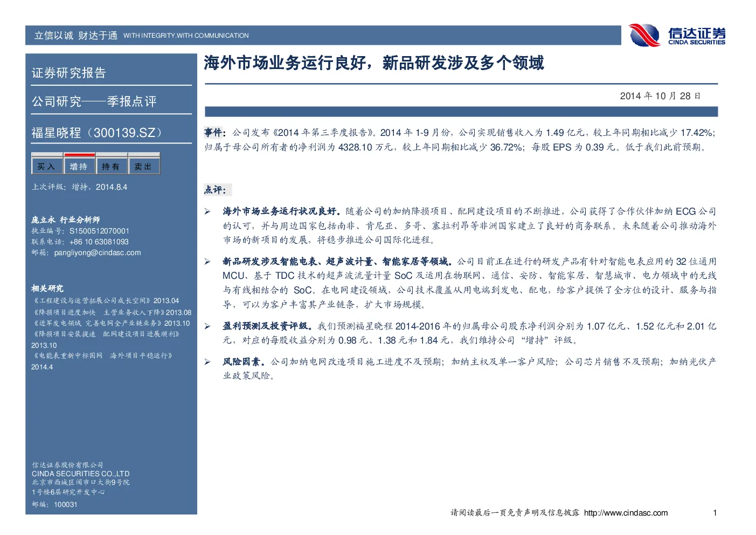Click the company name CINDA SECURITIES CO.,LTD
This screenshot has height=535, width=756.
(80, 474)
